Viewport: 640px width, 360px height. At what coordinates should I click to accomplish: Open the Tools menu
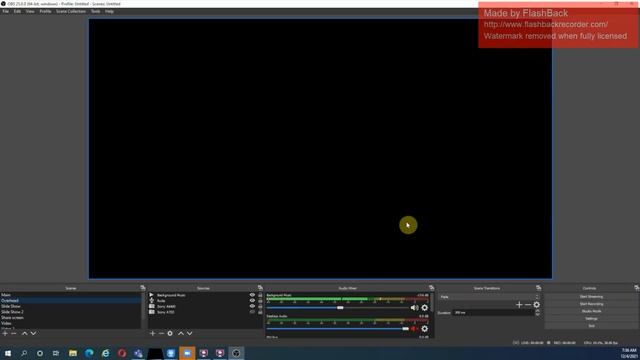point(96,11)
